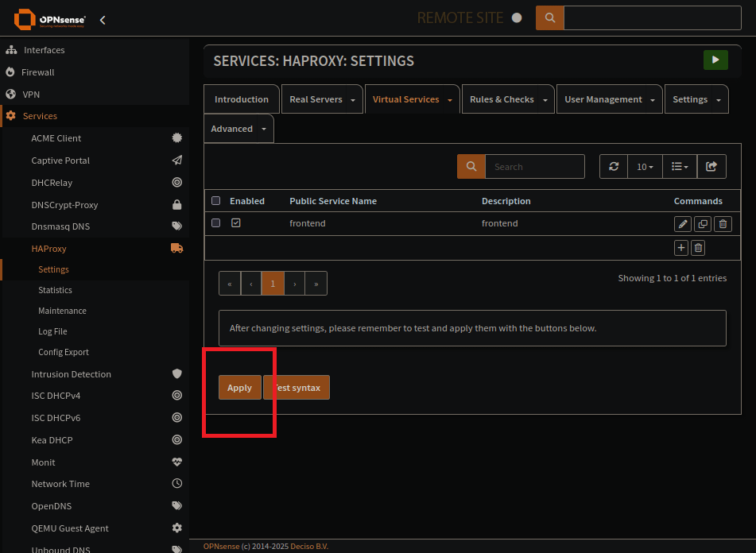This screenshot has height=553, width=756.
Task: Open HAProxy Log File page
Action: [52, 331]
